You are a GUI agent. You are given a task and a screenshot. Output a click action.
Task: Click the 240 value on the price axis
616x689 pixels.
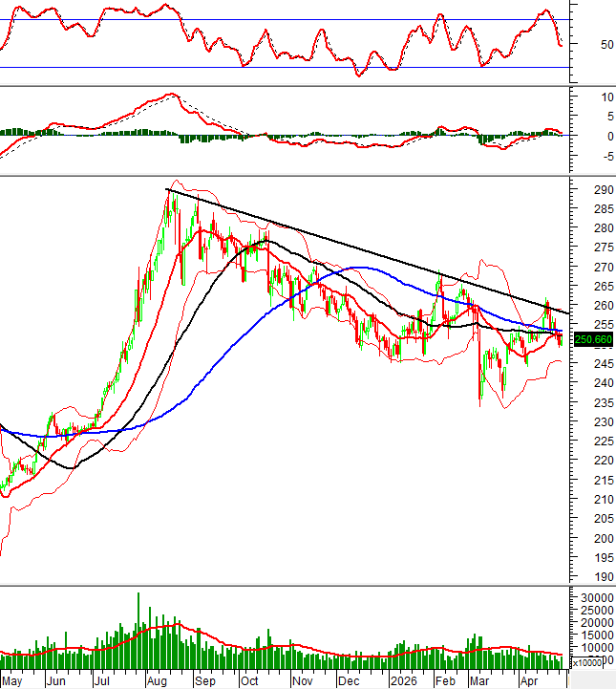(x=604, y=383)
